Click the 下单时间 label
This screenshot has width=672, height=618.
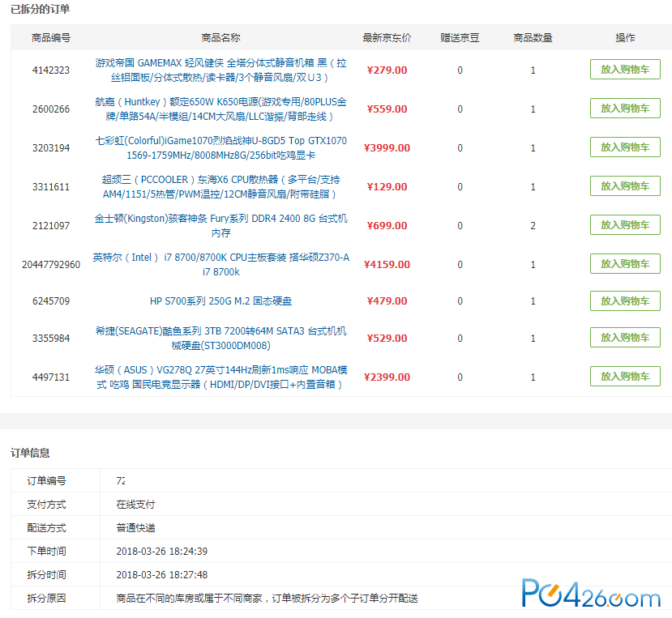pos(46,552)
